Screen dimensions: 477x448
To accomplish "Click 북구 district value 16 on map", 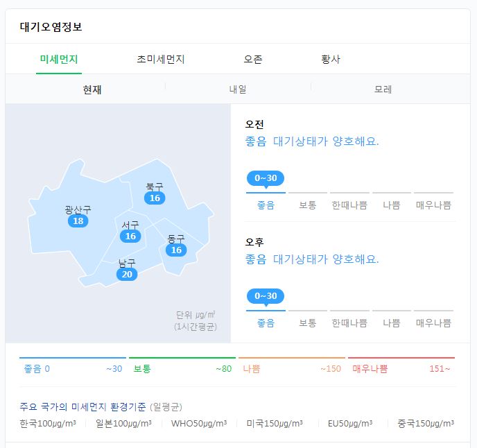I will 155,198.
